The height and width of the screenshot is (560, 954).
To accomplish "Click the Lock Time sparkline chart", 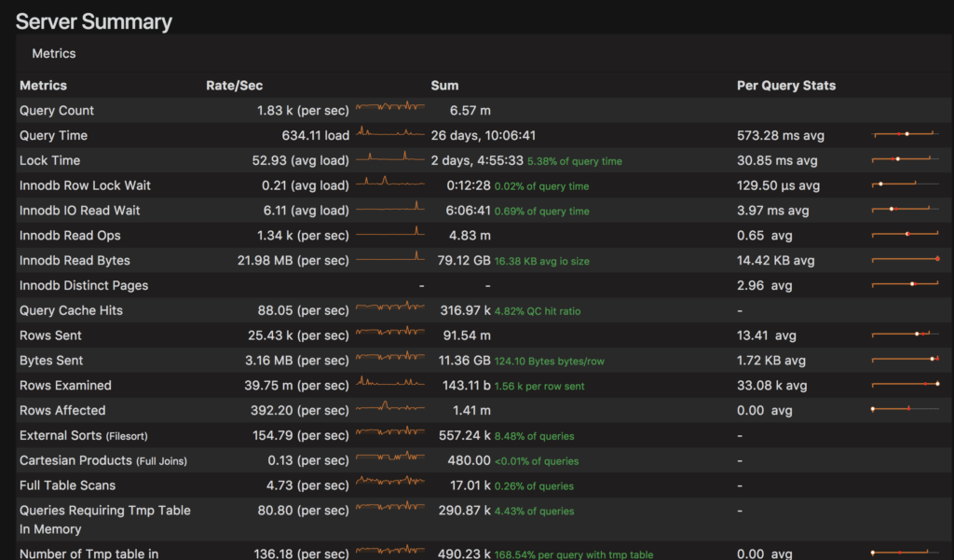I will tap(390, 159).
